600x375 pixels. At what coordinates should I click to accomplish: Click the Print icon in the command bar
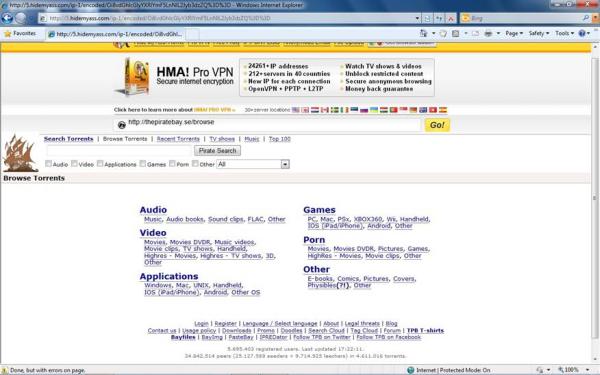488,34
